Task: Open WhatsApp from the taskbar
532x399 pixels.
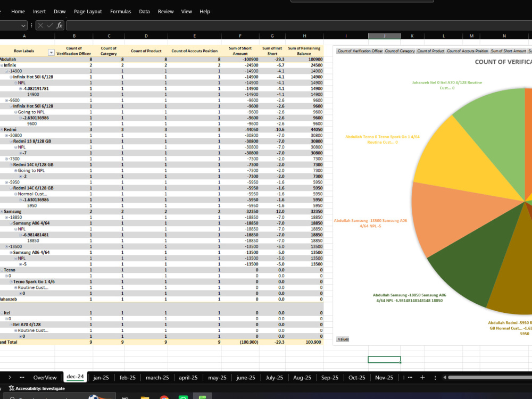Action: pyautogui.click(x=183, y=397)
